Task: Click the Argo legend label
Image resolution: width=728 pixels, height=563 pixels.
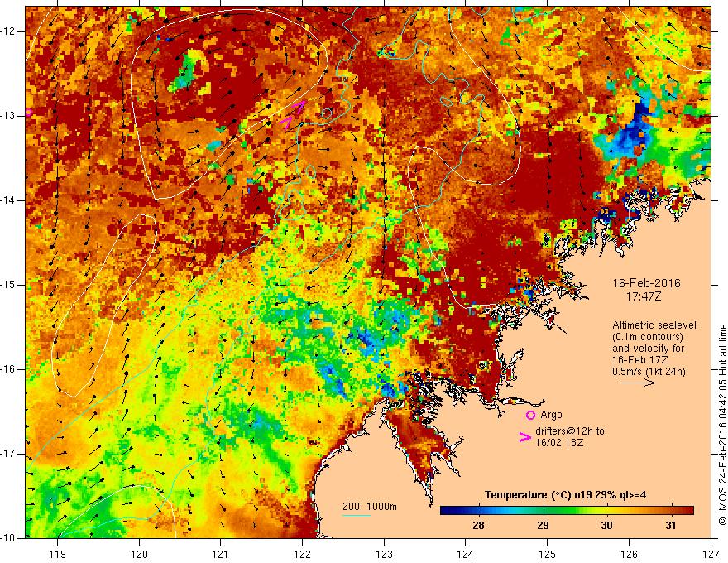Action: pyautogui.click(x=551, y=415)
